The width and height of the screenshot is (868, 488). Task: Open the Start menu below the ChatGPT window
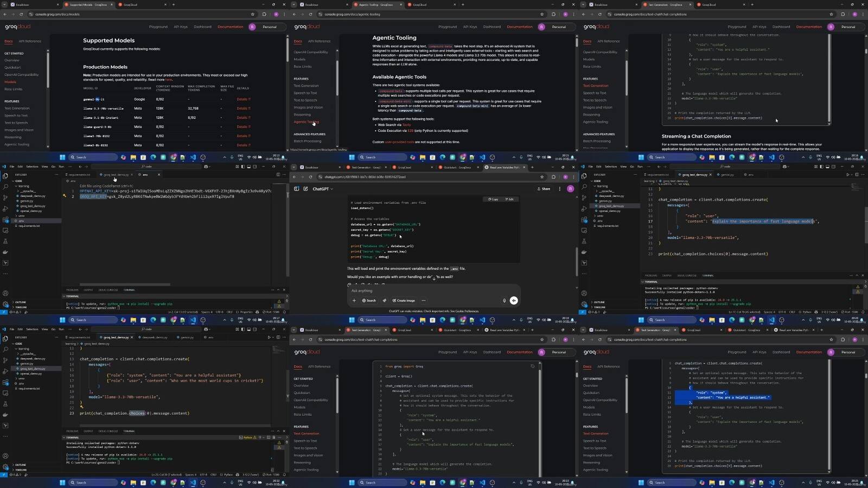click(x=352, y=320)
